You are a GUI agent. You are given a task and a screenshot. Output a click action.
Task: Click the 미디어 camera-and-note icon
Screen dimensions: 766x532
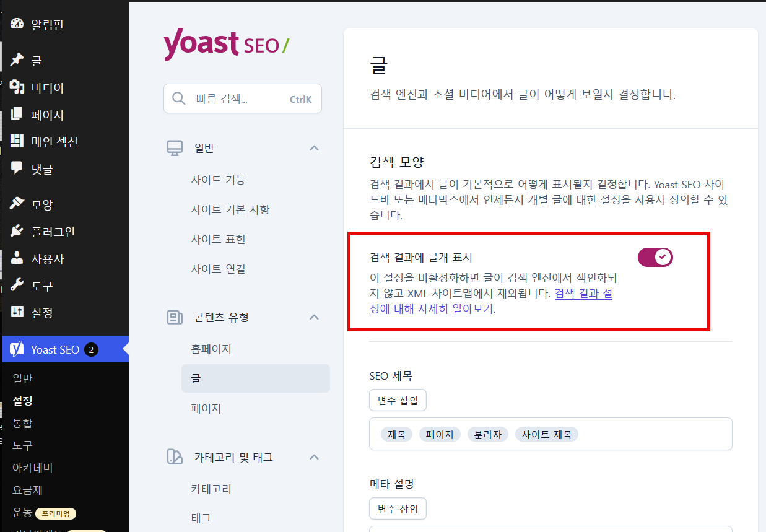[17, 87]
